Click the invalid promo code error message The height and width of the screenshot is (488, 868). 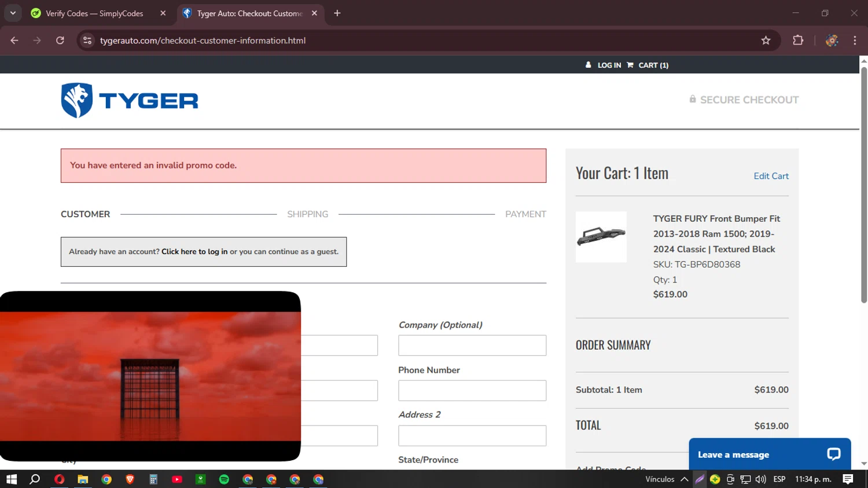coord(303,166)
